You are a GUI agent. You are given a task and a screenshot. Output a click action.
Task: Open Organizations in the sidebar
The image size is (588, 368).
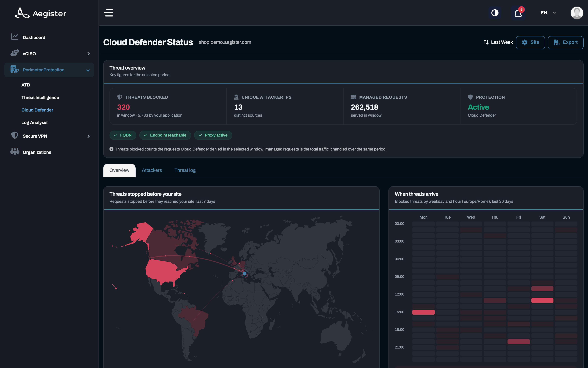coord(37,152)
